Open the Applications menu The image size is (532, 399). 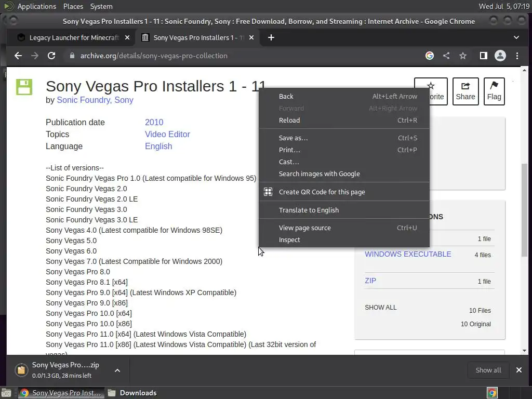click(37, 6)
